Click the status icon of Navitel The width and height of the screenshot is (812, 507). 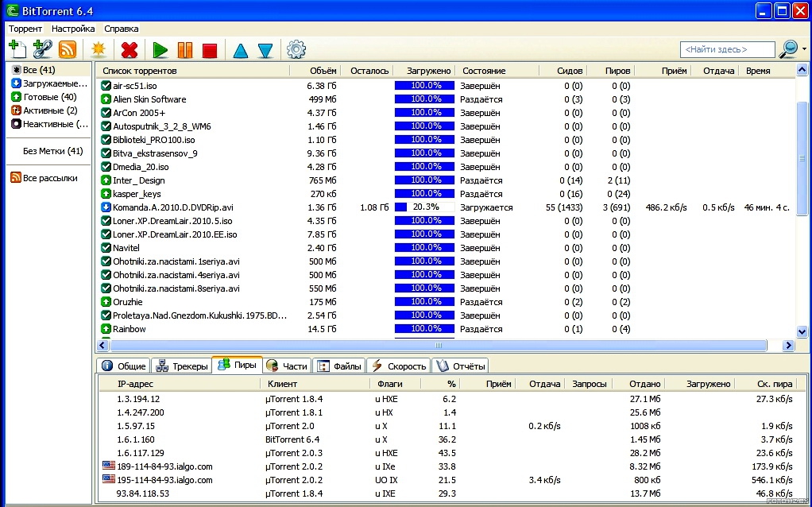106,248
